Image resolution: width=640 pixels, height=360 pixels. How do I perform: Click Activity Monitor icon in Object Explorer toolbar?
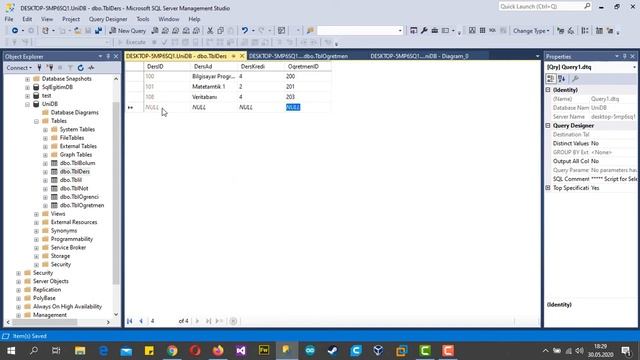[91, 68]
